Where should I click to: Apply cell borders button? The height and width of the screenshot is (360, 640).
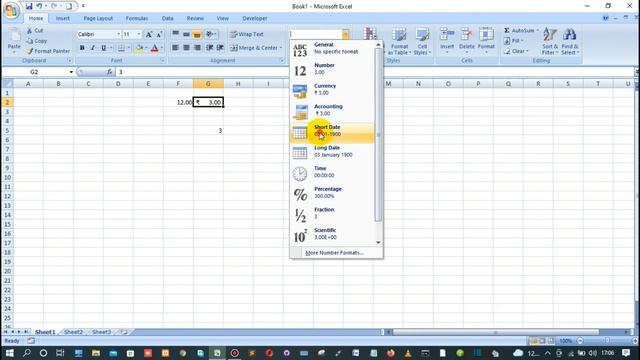tap(122, 48)
